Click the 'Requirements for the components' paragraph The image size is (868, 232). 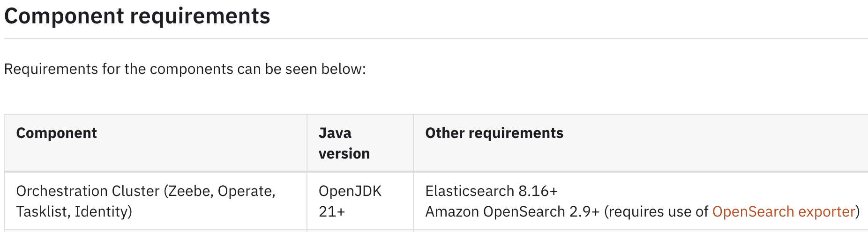(x=185, y=69)
